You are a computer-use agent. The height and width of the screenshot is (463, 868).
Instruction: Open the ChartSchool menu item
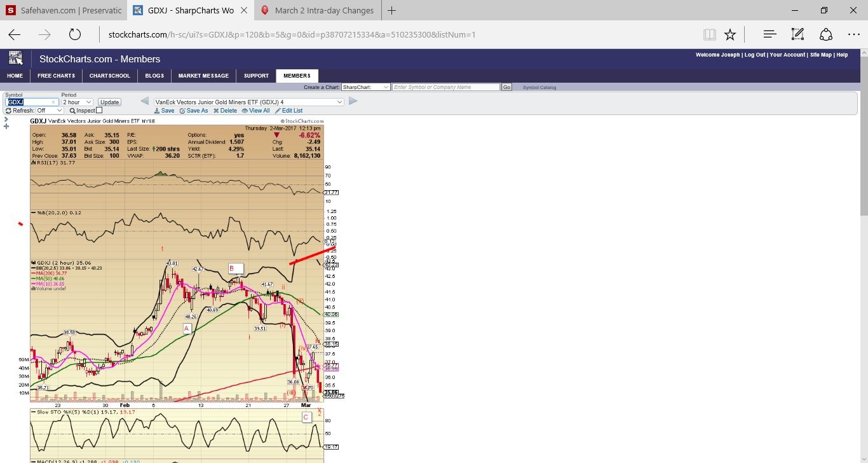[109, 76]
